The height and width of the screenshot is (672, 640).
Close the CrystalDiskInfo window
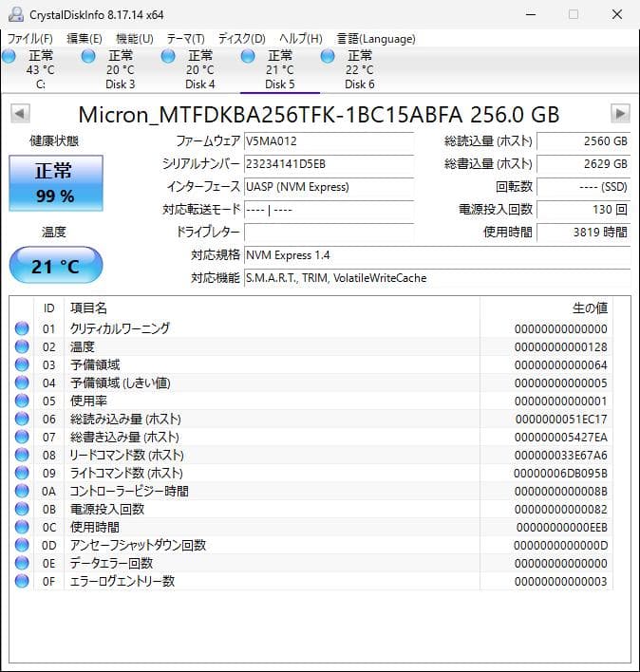tap(617, 14)
